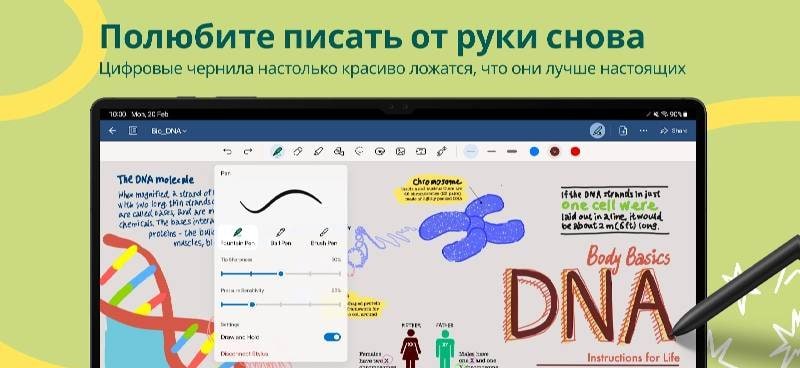Choose the red ink color swatch
Viewport: 800px width, 368px height.
click(x=575, y=152)
